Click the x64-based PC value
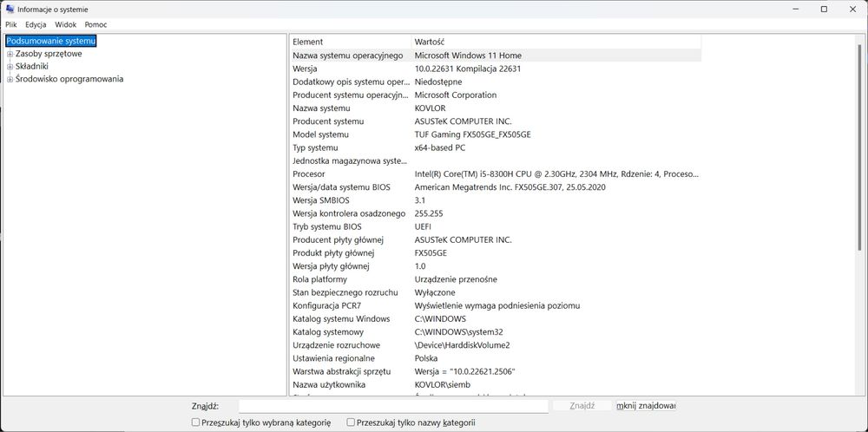 440,147
